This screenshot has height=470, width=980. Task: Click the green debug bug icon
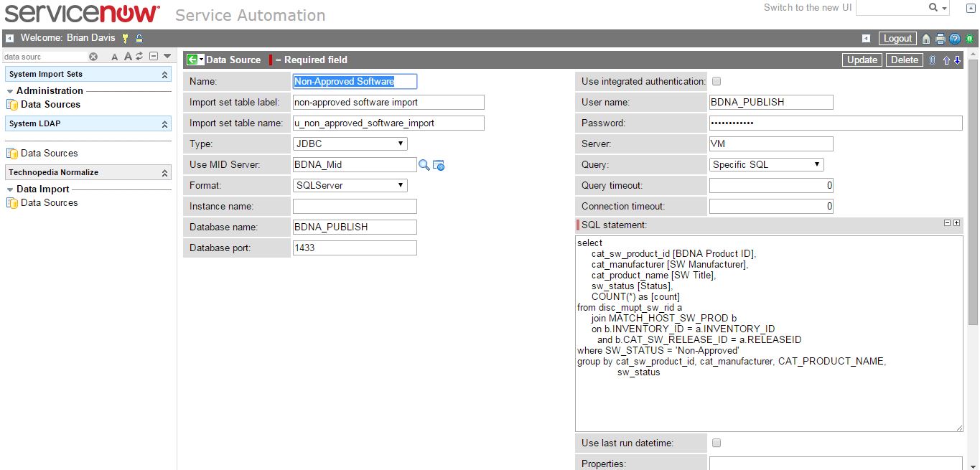969,39
